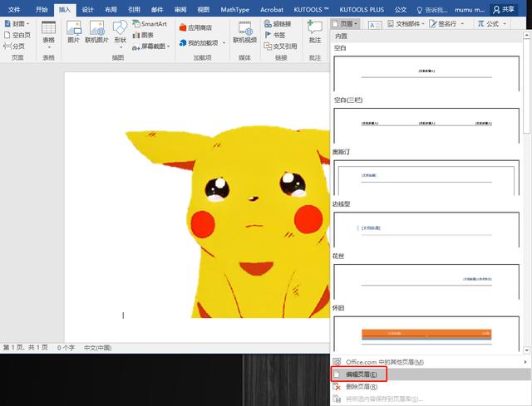The image size is (532, 406).
Task: Insert a 交叉引用 cross-reference
Action: pyautogui.click(x=281, y=46)
